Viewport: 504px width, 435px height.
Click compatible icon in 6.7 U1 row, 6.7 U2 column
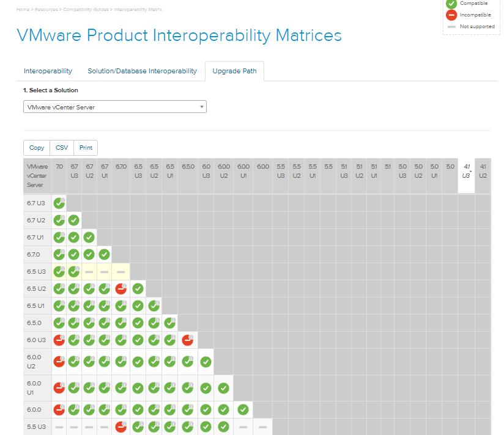pyautogui.click(x=89, y=237)
